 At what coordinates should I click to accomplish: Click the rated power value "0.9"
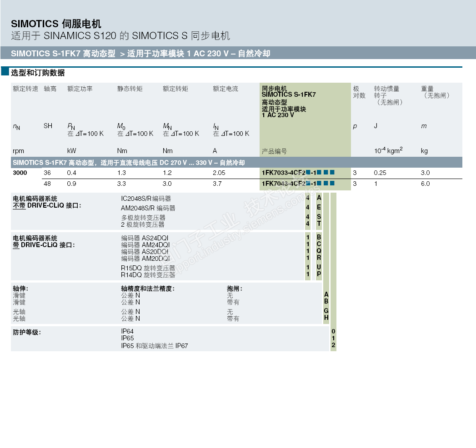point(72,184)
